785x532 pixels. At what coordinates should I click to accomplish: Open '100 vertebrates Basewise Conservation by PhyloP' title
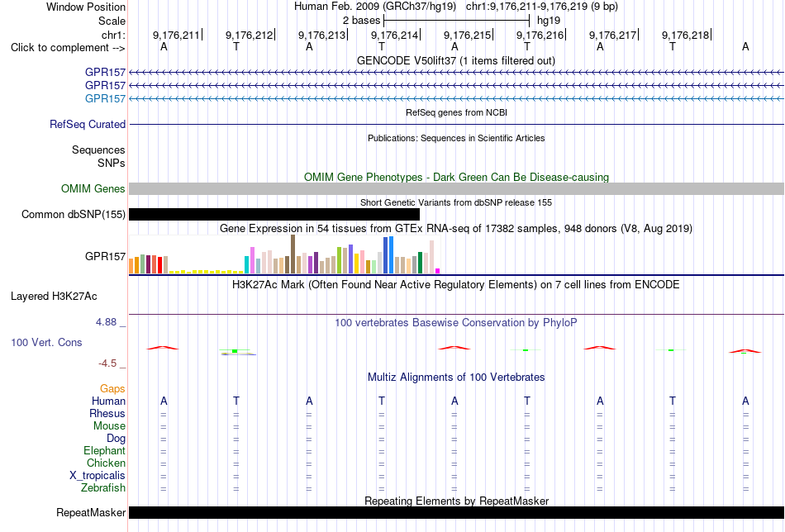click(x=455, y=323)
